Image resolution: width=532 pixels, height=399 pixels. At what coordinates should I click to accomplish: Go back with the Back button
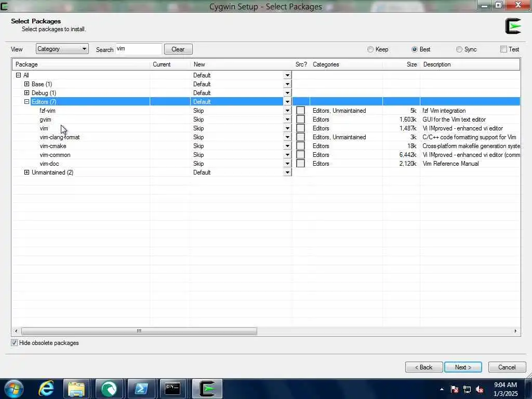pos(424,367)
